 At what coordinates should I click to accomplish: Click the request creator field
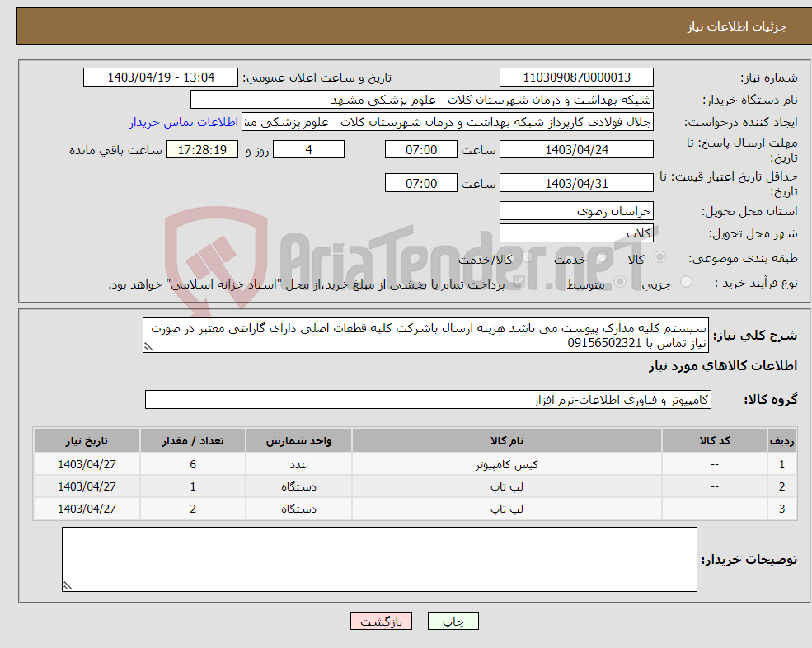click(448, 122)
